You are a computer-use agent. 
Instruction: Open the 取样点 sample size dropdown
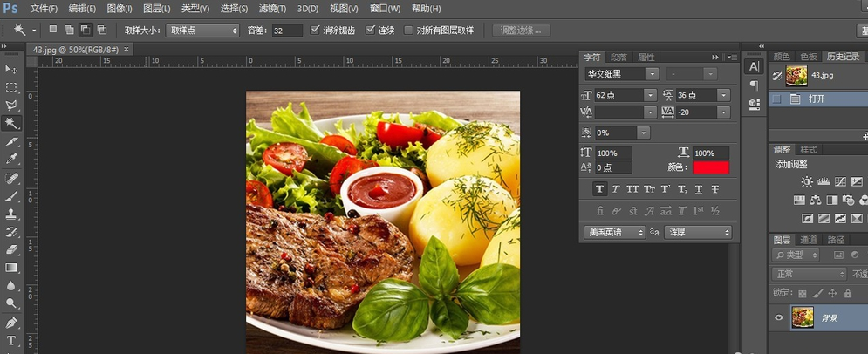pos(203,30)
